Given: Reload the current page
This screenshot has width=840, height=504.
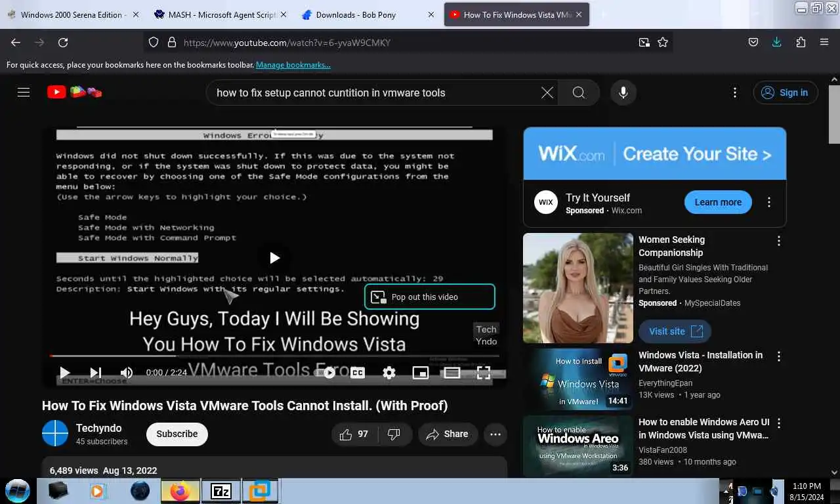Looking at the screenshot, I should click(x=63, y=42).
